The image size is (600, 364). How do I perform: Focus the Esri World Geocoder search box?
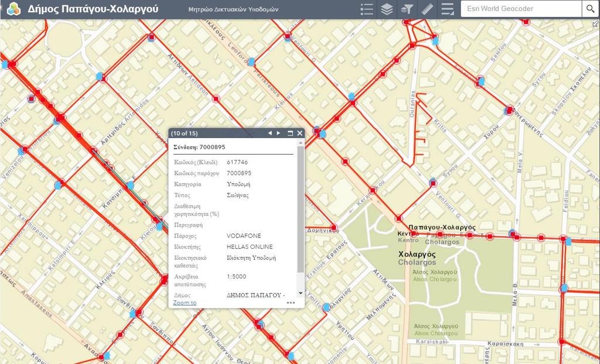click(521, 9)
